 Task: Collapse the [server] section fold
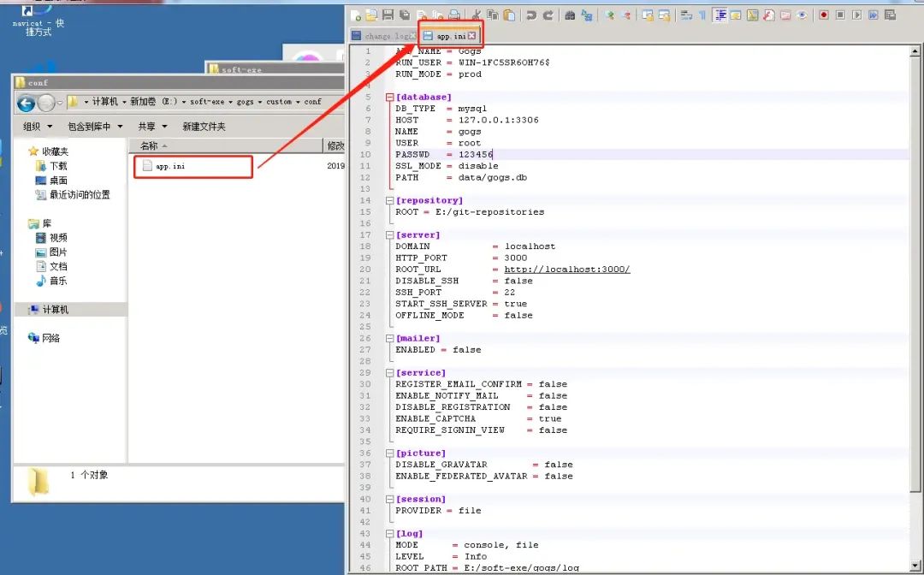389,235
